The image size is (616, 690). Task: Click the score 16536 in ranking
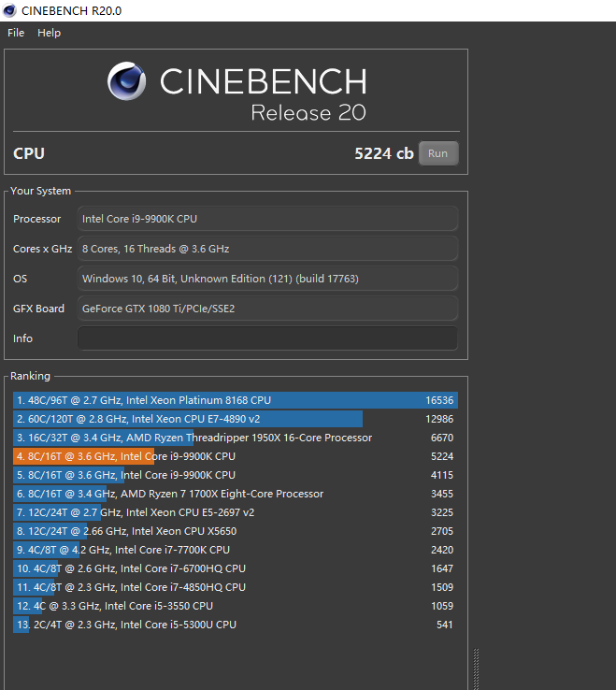tap(439, 400)
